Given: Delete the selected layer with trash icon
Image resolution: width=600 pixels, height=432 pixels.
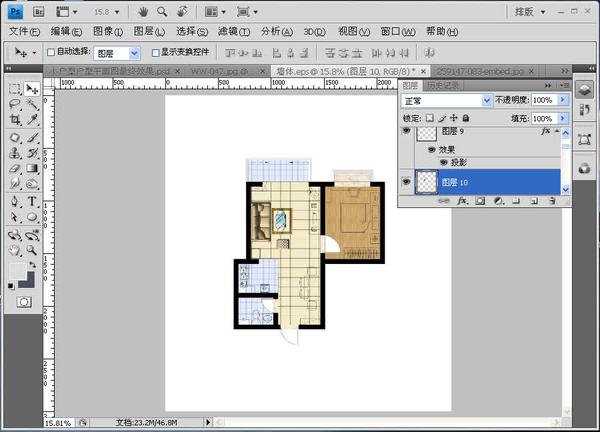Looking at the screenshot, I should [x=552, y=201].
